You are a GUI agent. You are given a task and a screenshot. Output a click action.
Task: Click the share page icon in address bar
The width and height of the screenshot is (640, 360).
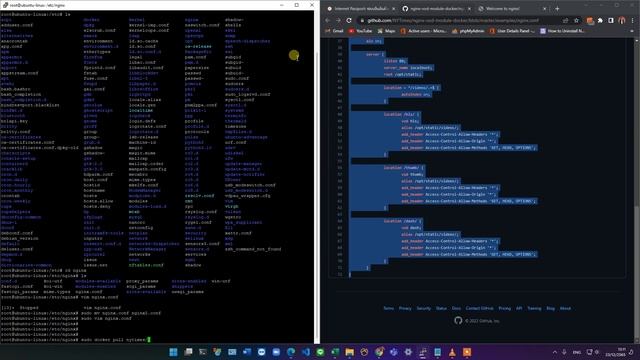click(x=565, y=20)
